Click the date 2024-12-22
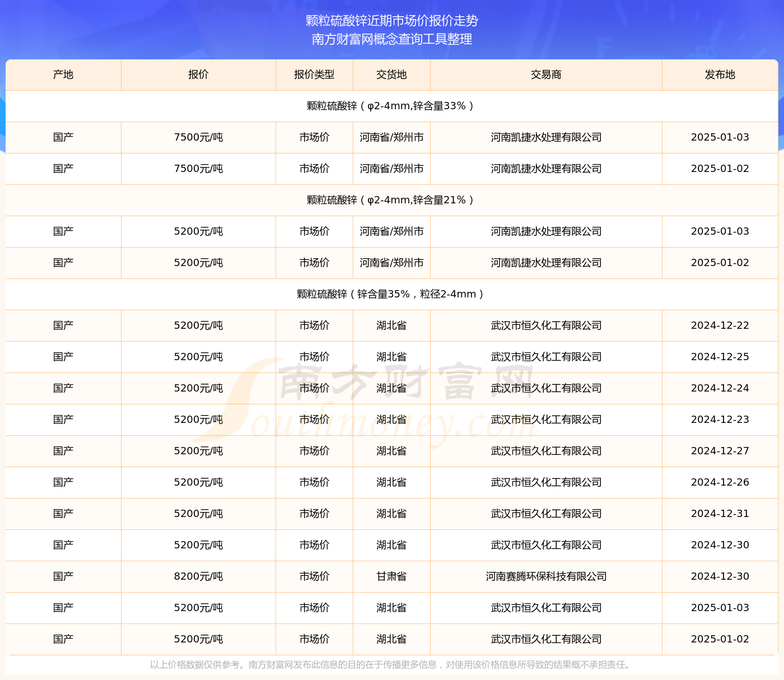The width and height of the screenshot is (784, 680). coord(720,325)
